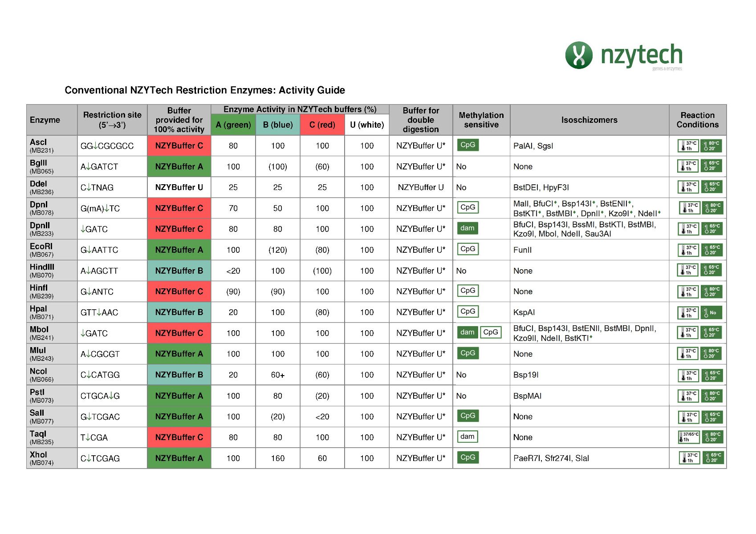
Task: Click the 37°C 1h icon in AscI row
Action: [x=688, y=146]
